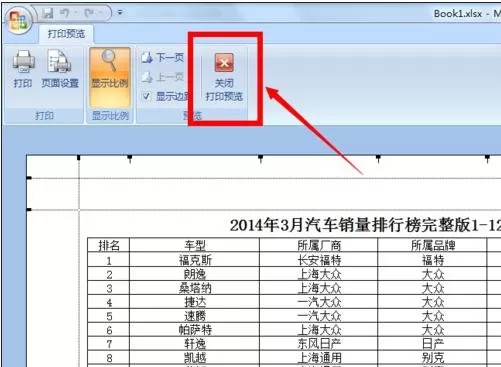501x367 pixels.
Task: Click the Redo icon in quick access toolbar
Action: (x=89, y=13)
